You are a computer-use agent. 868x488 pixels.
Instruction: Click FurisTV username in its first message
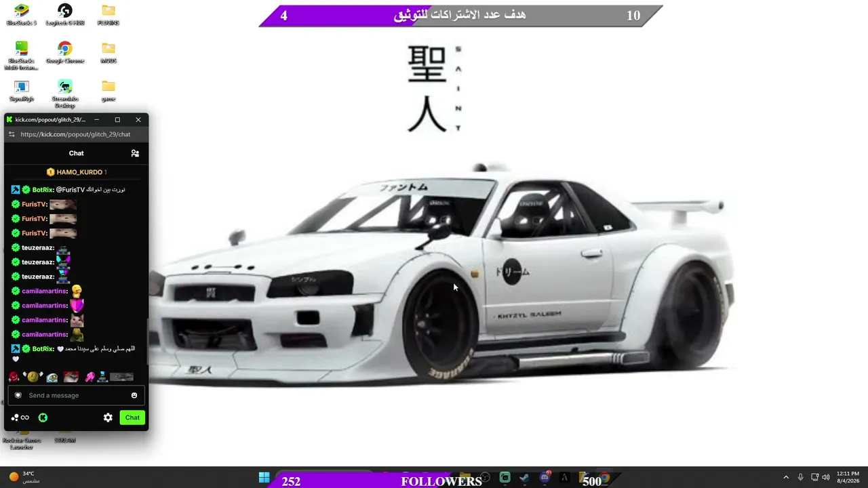[x=34, y=204]
